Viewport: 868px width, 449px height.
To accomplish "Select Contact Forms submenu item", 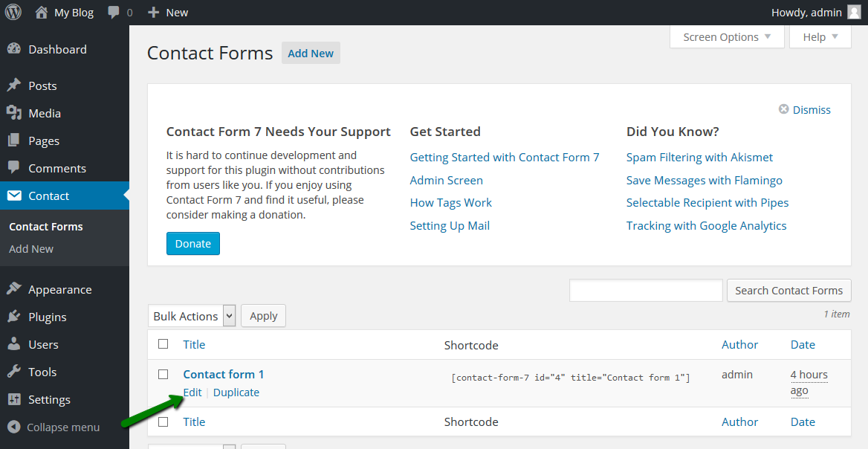I will tap(46, 227).
